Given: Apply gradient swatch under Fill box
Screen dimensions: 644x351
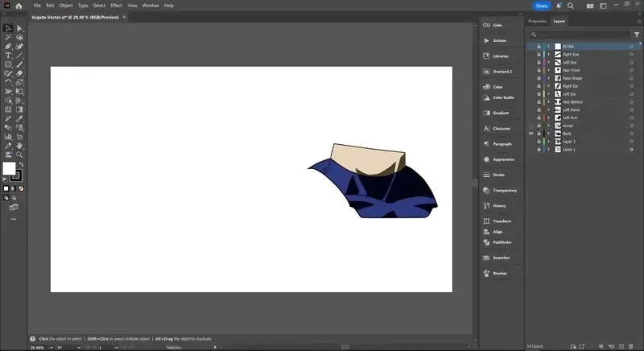Looking at the screenshot, I should coord(14,189).
